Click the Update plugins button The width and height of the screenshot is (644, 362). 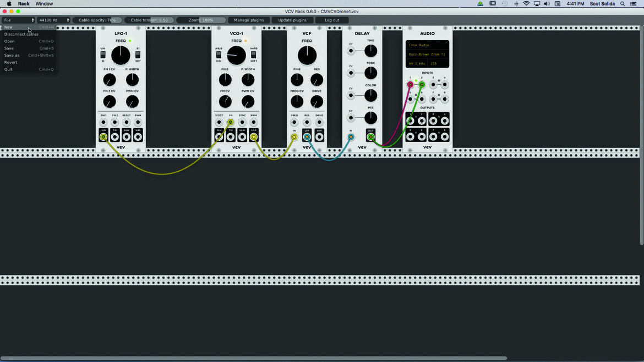[x=292, y=20]
